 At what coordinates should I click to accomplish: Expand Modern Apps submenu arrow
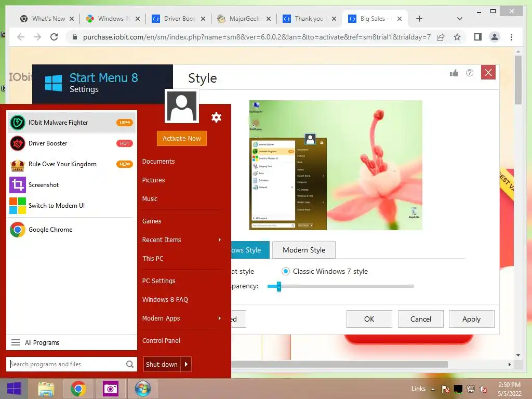(220, 318)
